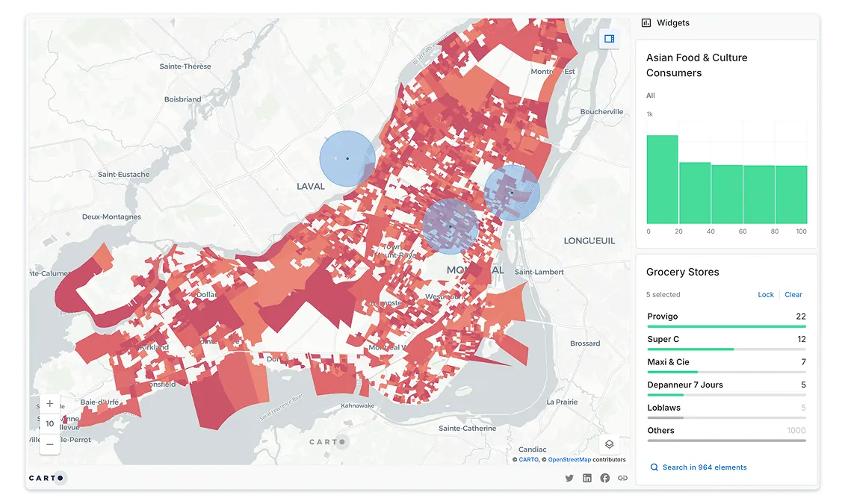Select the Others category row

point(725,432)
